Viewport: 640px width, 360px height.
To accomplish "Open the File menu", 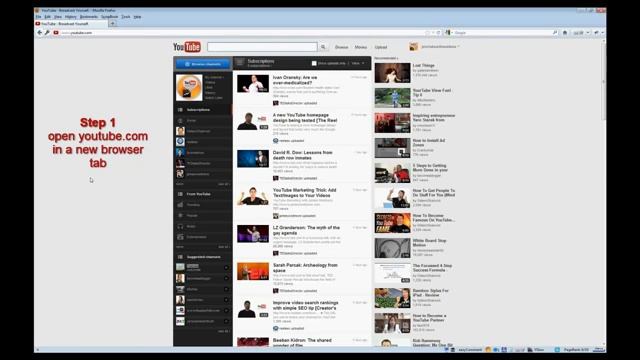I will point(38,17).
